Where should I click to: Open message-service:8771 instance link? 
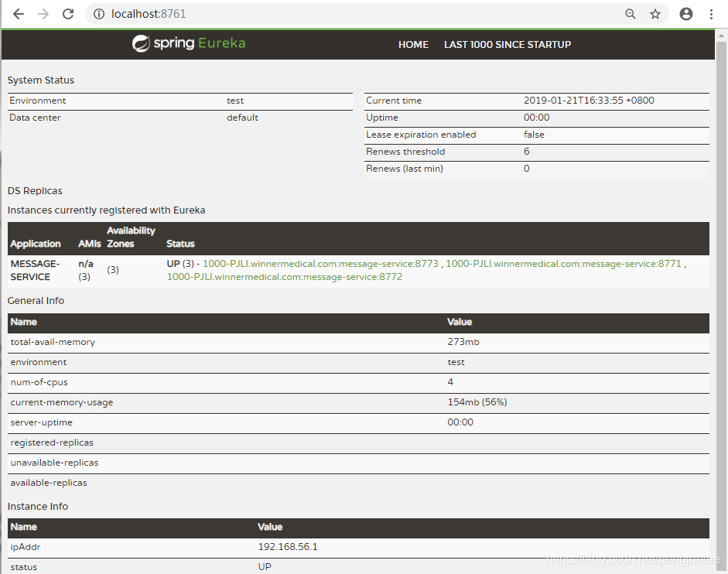point(563,263)
